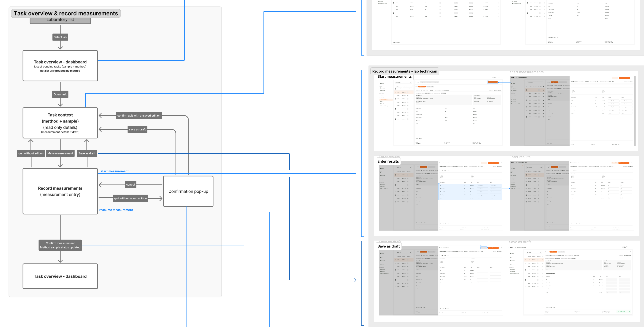This screenshot has width=644, height=327.
Task: Open the blue Color dropdown under Series 1
Action: click(x=482, y=198)
